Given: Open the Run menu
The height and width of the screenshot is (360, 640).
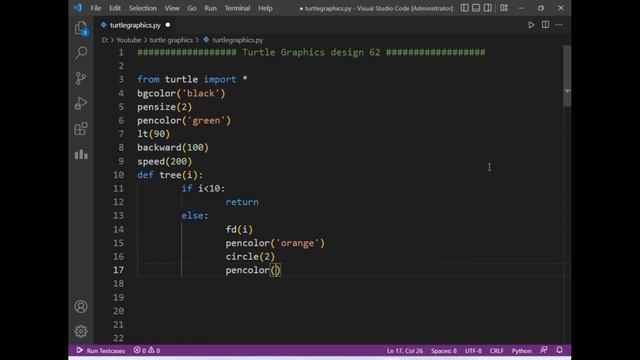Looking at the screenshot, I should coord(211,8).
